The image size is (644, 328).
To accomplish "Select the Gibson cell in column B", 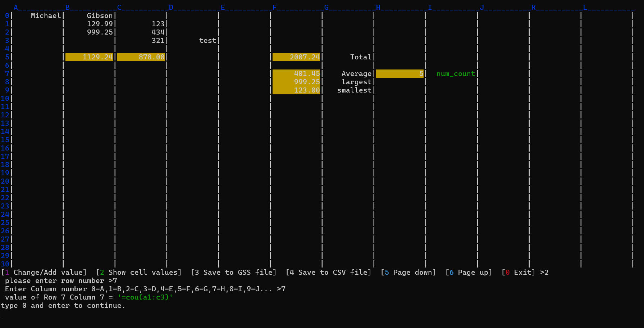I will click(x=100, y=16).
